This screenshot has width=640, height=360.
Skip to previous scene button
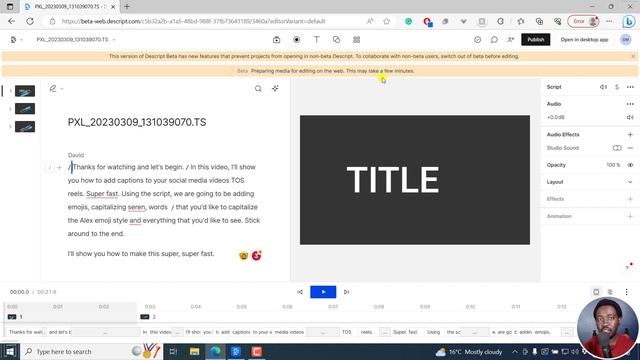click(300, 292)
